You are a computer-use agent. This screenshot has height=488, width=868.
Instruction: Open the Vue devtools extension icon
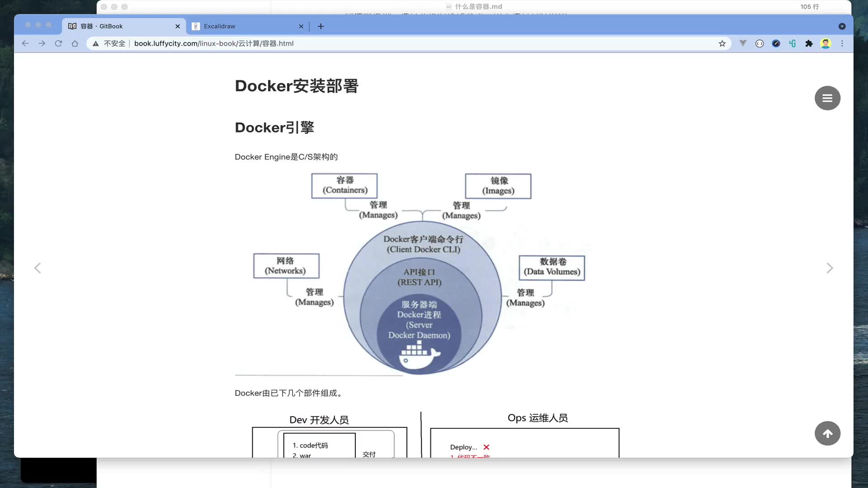tap(743, 43)
